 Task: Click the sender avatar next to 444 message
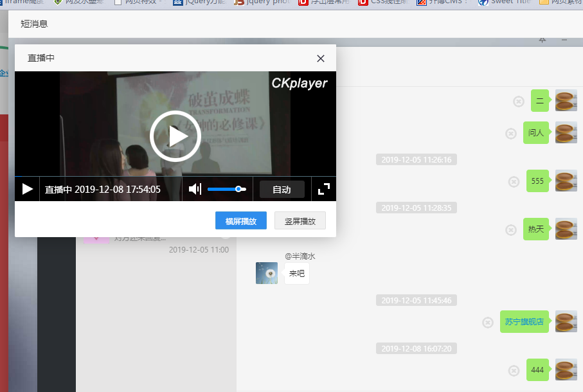[x=566, y=370]
